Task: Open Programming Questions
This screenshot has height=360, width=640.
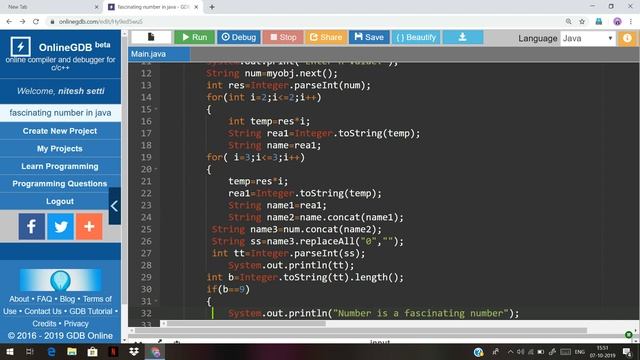Action: [60, 184]
